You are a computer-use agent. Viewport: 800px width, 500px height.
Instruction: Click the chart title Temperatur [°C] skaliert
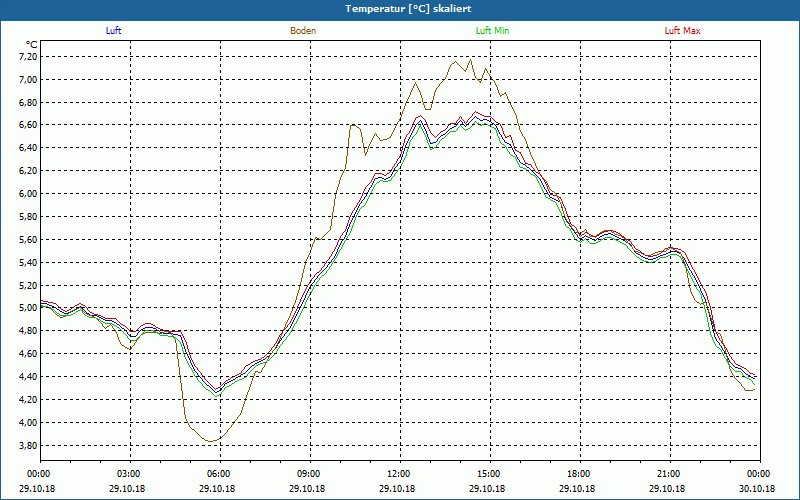pos(408,9)
